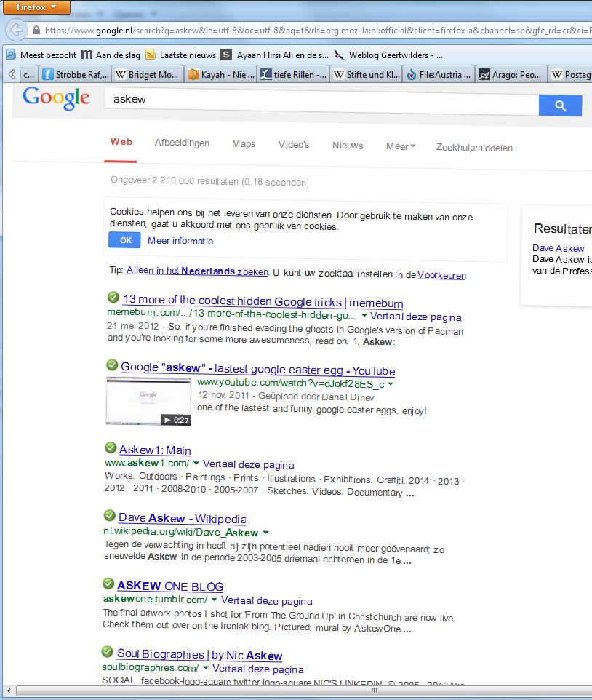The height and width of the screenshot is (700, 592).
Task: Open the Laatste nieuws feed bookmark
Action: coord(181,55)
